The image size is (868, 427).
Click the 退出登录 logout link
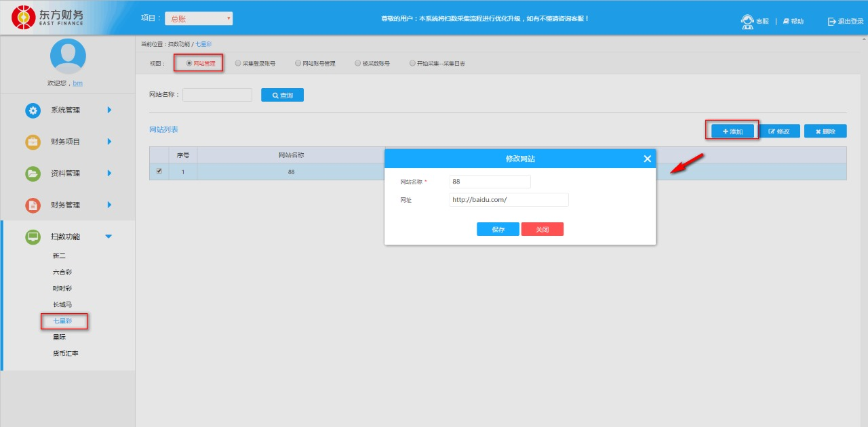[x=845, y=22]
